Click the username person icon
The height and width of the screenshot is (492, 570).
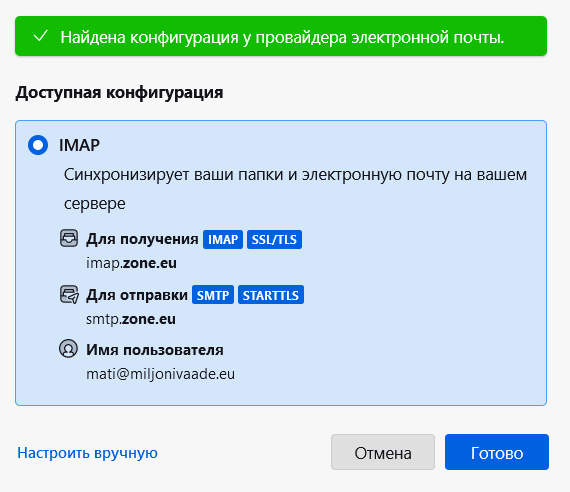pyautogui.click(x=68, y=349)
